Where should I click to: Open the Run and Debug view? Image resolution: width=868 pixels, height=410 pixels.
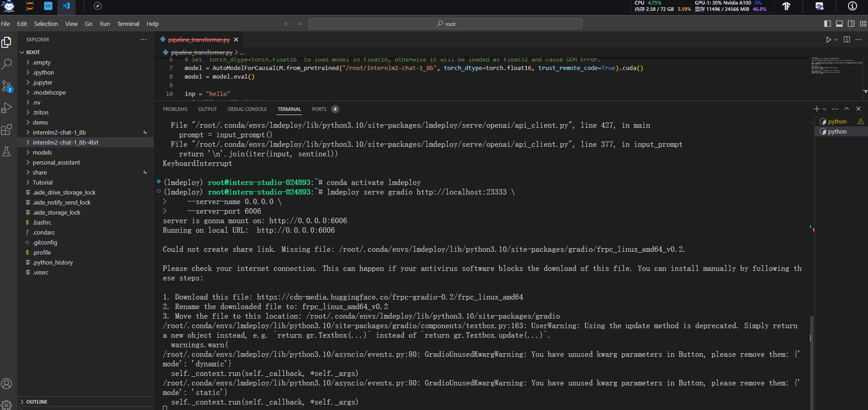tap(7, 108)
